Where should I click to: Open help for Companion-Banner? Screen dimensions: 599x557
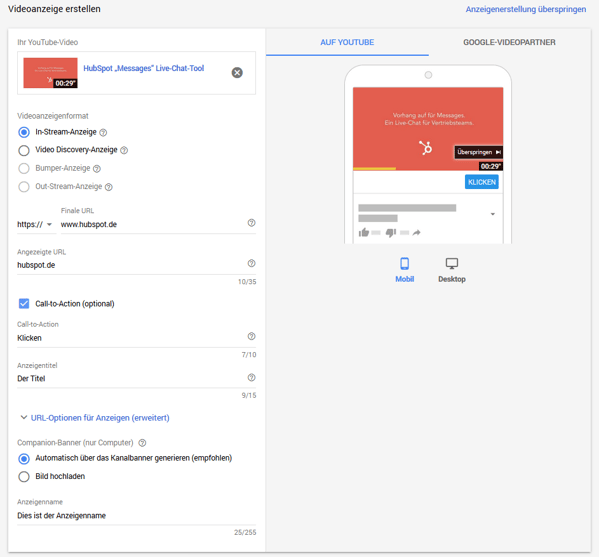tap(142, 443)
